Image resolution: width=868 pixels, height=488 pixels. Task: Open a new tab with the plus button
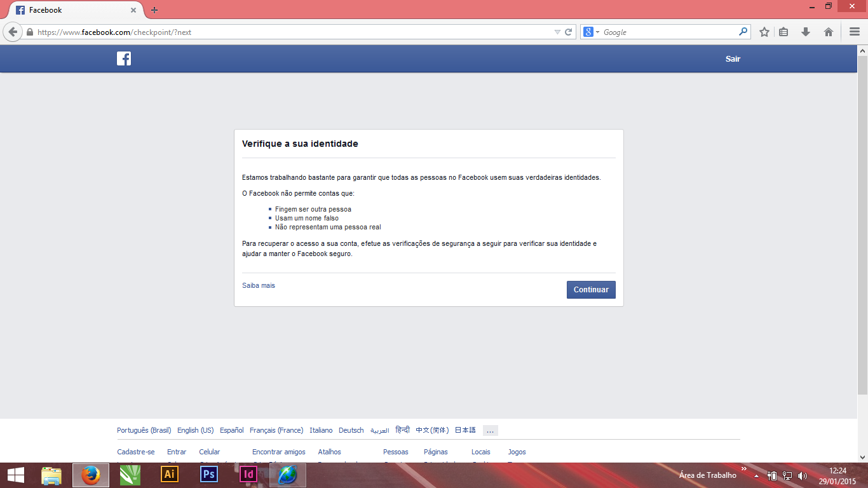[154, 10]
